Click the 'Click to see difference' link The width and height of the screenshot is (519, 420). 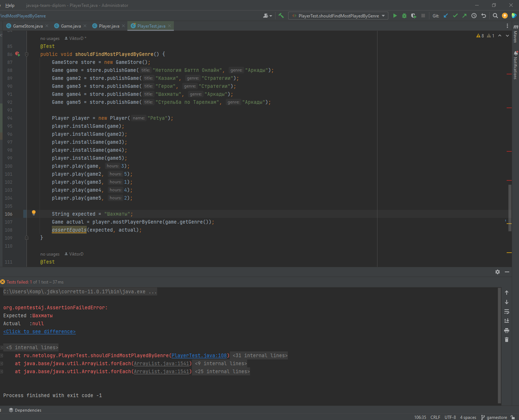pyautogui.click(x=40, y=331)
